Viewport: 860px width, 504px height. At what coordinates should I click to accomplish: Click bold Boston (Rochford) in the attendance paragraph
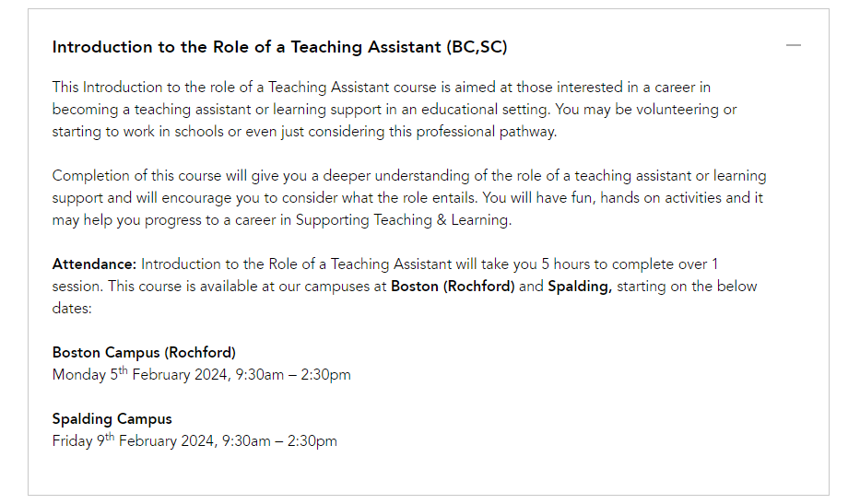(x=453, y=287)
